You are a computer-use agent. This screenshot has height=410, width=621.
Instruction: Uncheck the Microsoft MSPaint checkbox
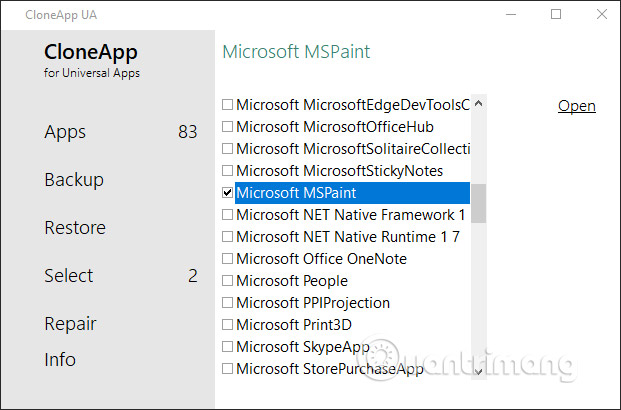pyautogui.click(x=227, y=193)
